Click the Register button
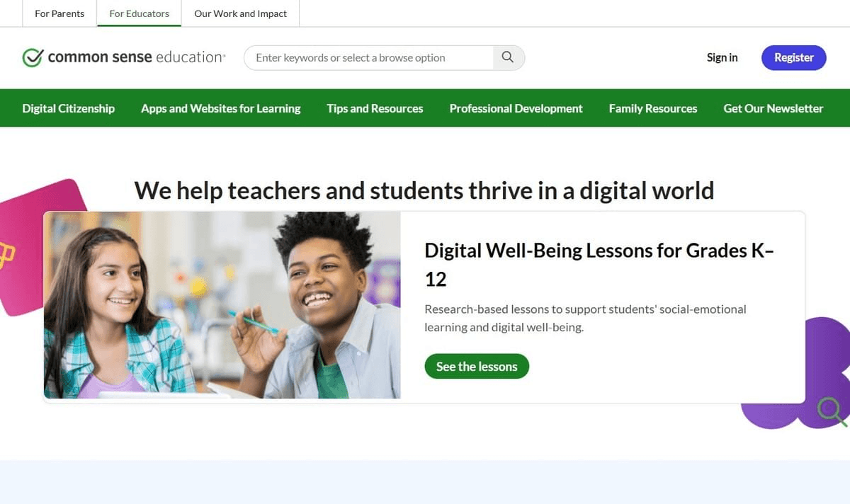850x504 pixels. [794, 57]
